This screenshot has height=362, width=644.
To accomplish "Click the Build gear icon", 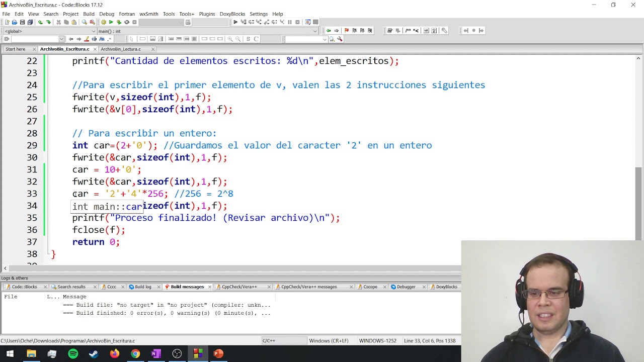I will click(103, 22).
